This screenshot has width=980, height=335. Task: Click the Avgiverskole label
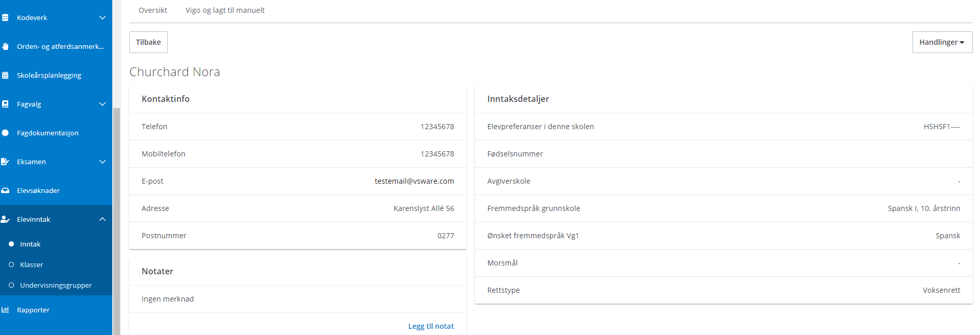[x=509, y=181]
